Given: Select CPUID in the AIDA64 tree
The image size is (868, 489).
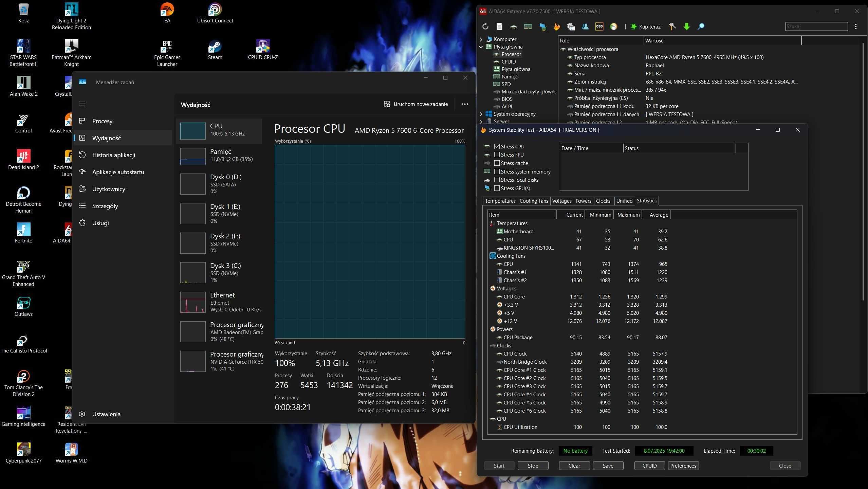Looking at the screenshot, I should [509, 62].
